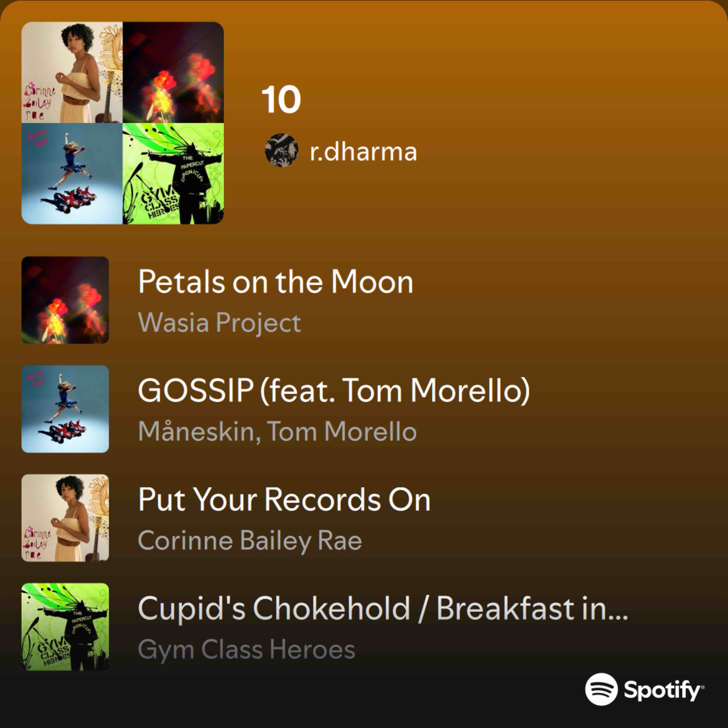
Task: Click the Corinne Bailey Rae cover in collage
Action: click(x=72, y=72)
